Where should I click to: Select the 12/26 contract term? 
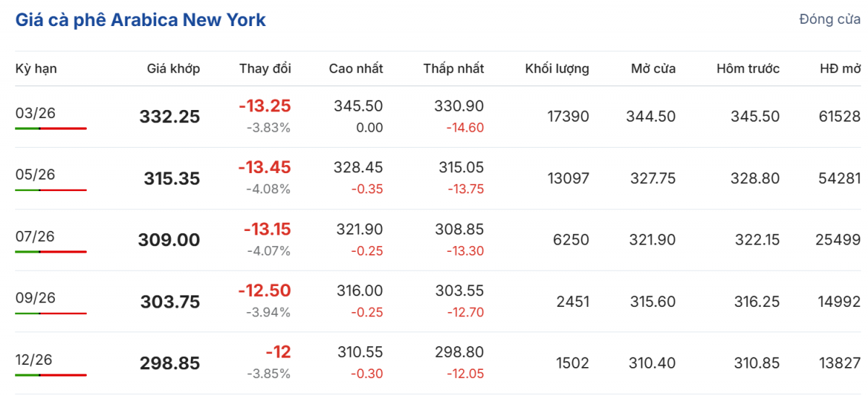coord(35,359)
